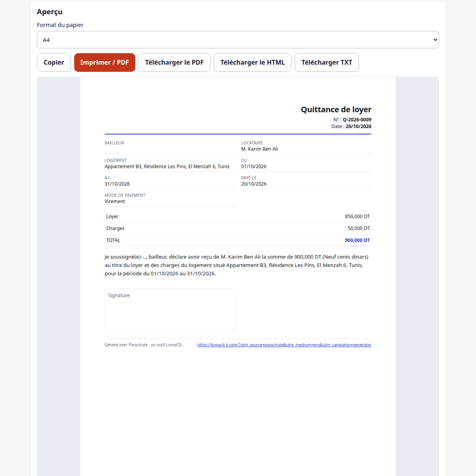Click the LOCATAIRE field label

click(x=252, y=143)
